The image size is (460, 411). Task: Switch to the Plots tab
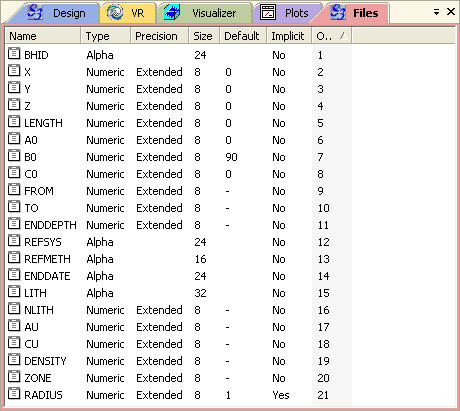click(x=285, y=13)
